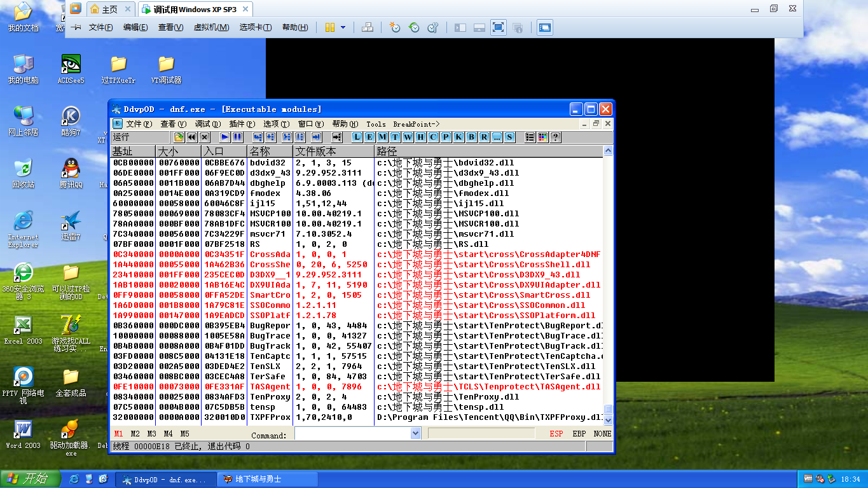Open 插件(P) menu in DdvpOD

pos(242,124)
